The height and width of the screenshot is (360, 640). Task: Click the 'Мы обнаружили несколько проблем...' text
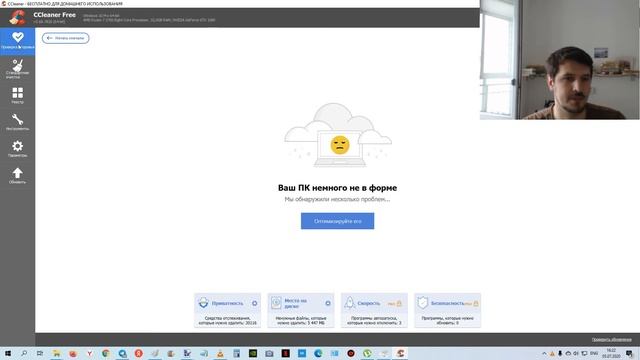(337, 199)
